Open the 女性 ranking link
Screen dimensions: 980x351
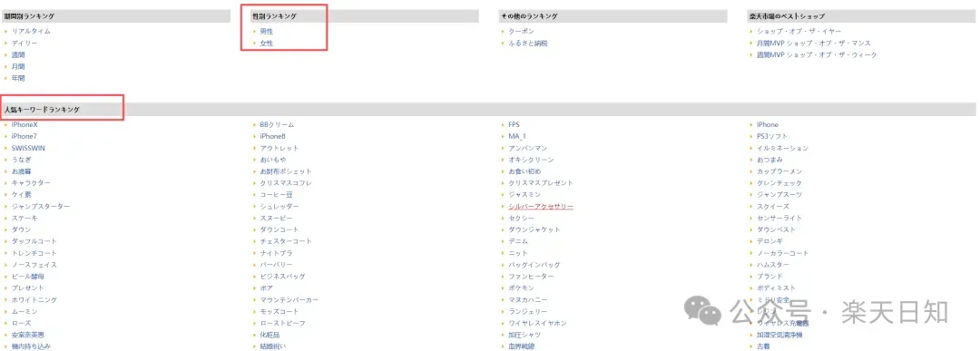pos(267,44)
